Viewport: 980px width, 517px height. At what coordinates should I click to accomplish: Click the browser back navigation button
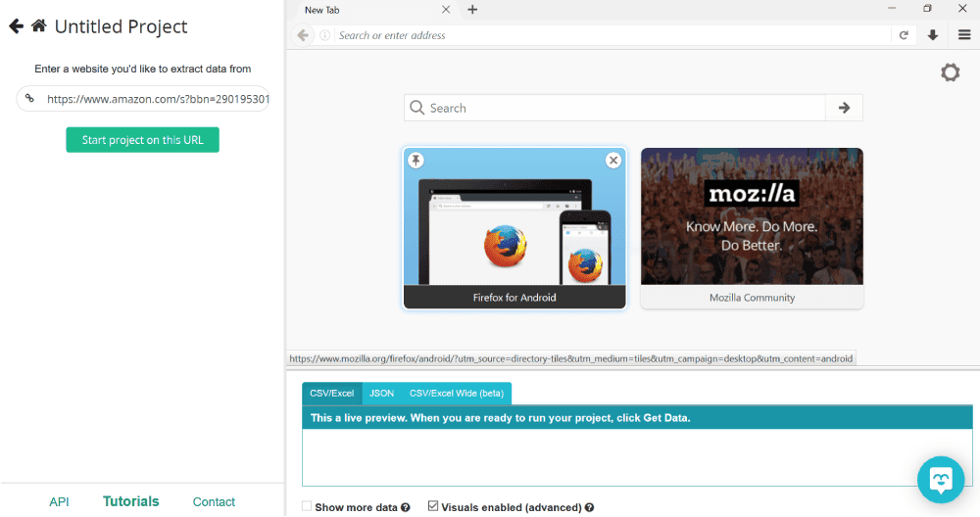pyautogui.click(x=303, y=35)
